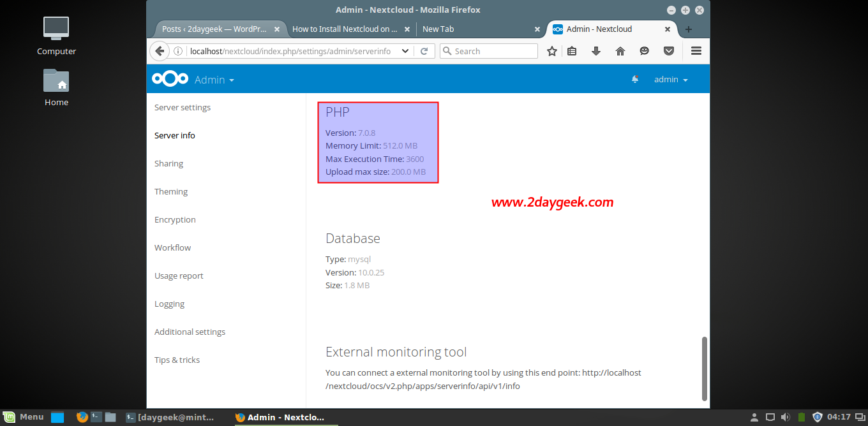Open the Mint Menu button
The width and height of the screenshot is (868, 426).
pyautogui.click(x=24, y=417)
